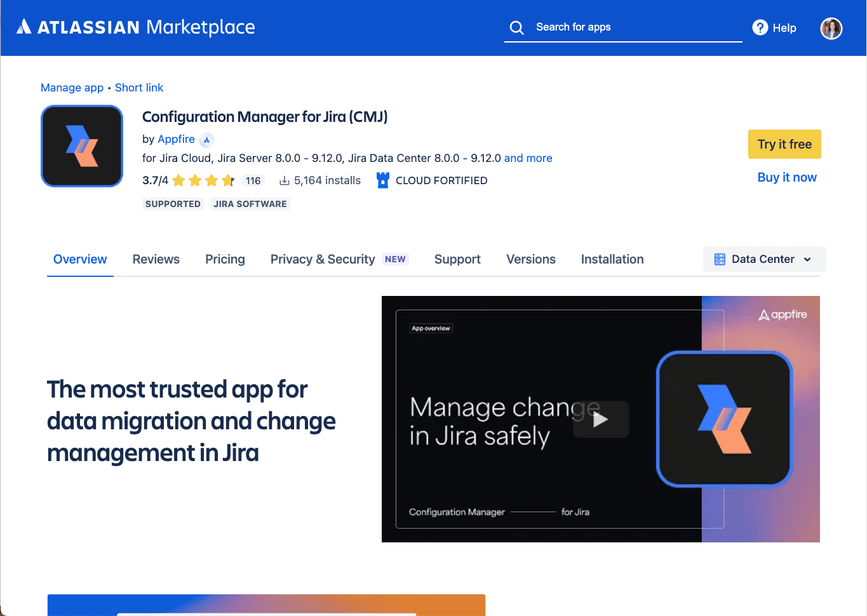Expand the Data Center hosting dropdown
Screen dimensions: 867x616
click(x=764, y=259)
